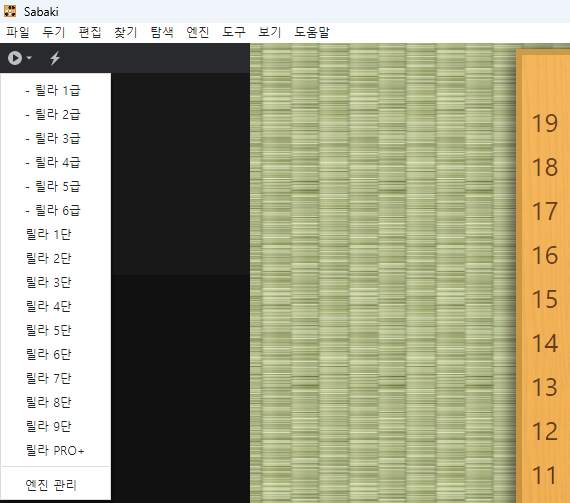This screenshot has height=503, width=570.
Task: Open the 도구 menu
Action: tap(234, 32)
